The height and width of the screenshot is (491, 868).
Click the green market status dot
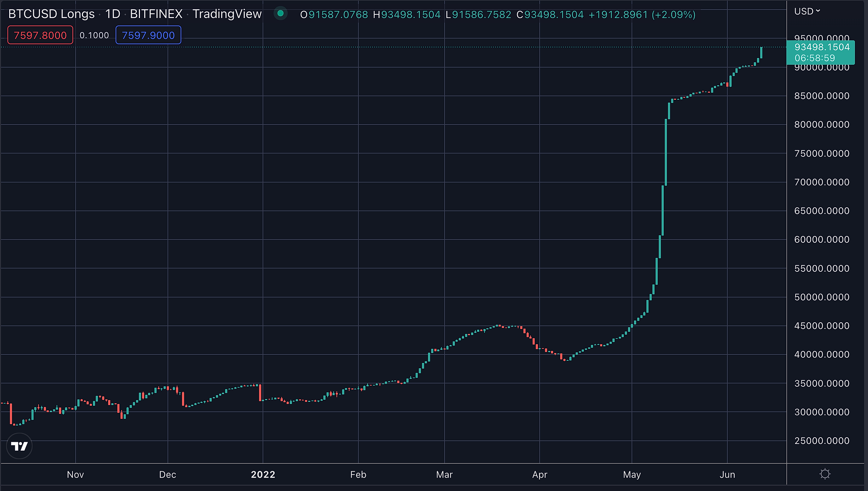pyautogui.click(x=281, y=13)
